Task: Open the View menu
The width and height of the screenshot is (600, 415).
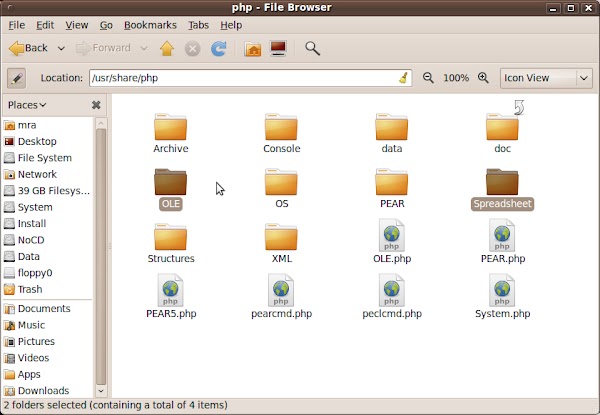Action: coord(77,25)
